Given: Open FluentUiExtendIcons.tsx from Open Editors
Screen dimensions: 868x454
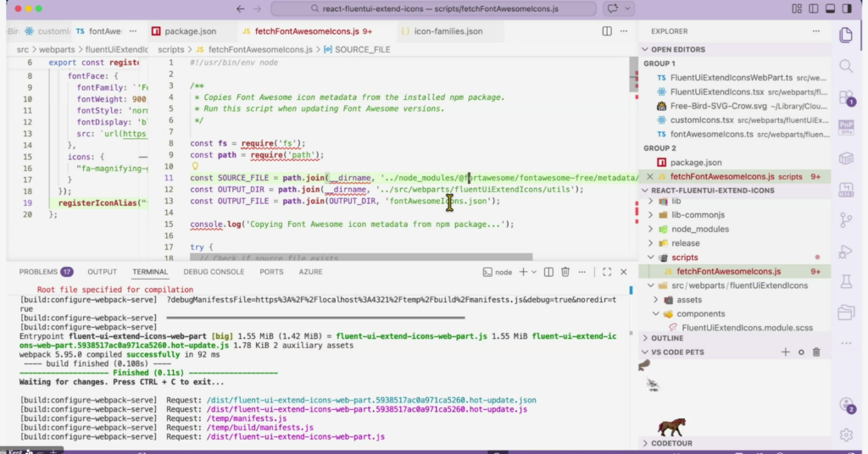Looking at the screenshot, I should [x=705, y=91].
